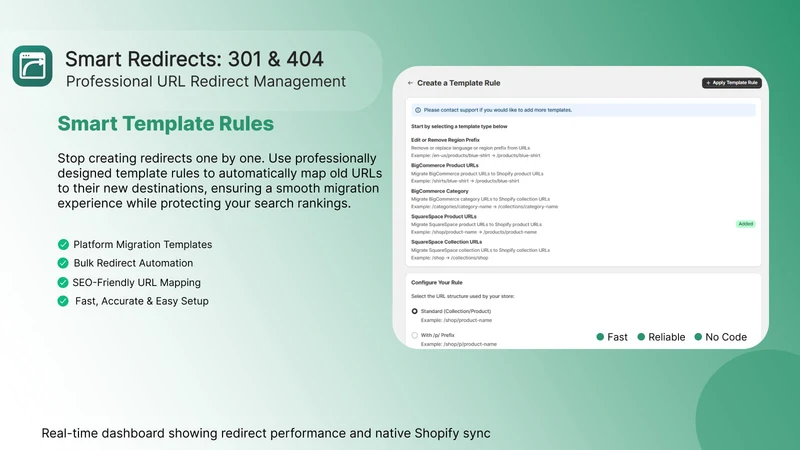Click the green dot beside No Code

pyautogui.click(x=698, y=337)
